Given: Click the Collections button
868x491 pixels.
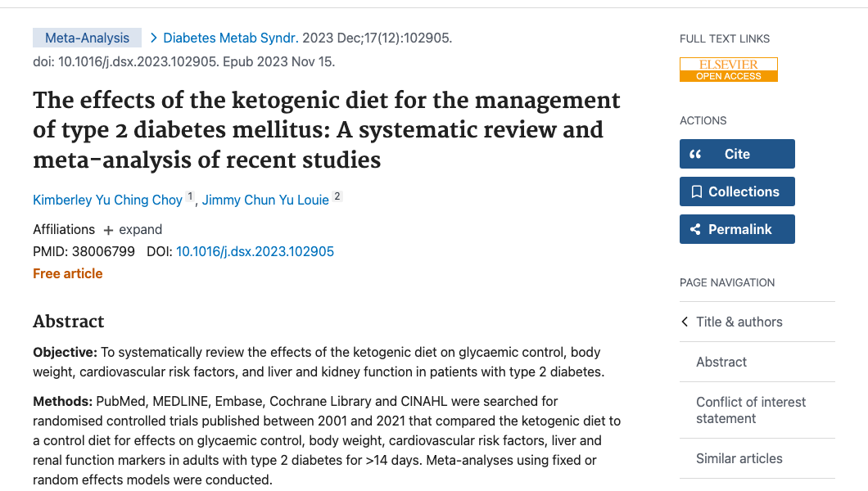Looking at the screenshot, I should pos(737,191).
